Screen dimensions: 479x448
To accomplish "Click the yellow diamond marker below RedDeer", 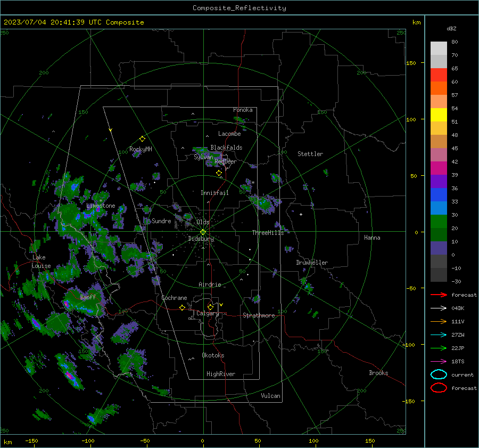I will tap(219, 173).
